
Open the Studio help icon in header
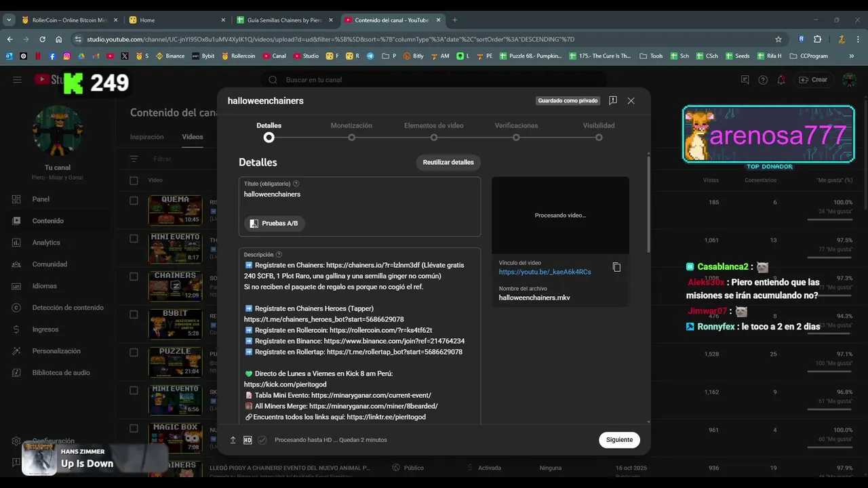tap(763, 80)
